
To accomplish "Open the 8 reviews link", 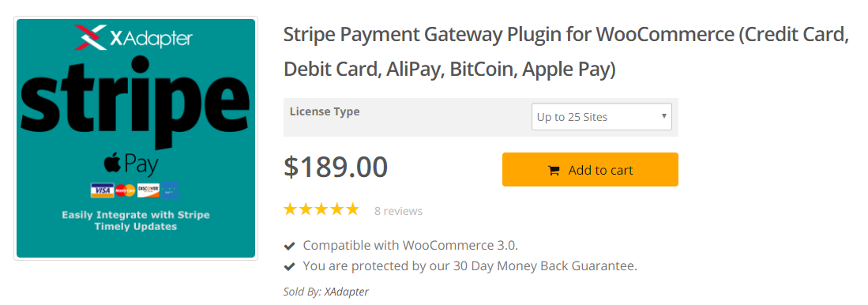I will [x=399, y=211].
